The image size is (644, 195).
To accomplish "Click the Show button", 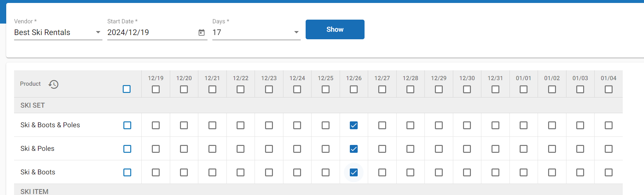I will coord(335,29).
